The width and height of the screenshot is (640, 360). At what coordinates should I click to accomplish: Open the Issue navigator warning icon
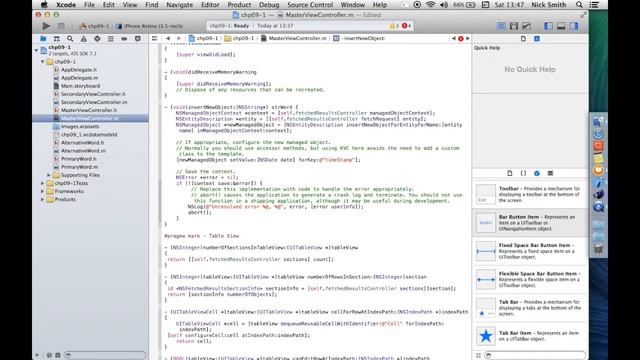point(84,38)
